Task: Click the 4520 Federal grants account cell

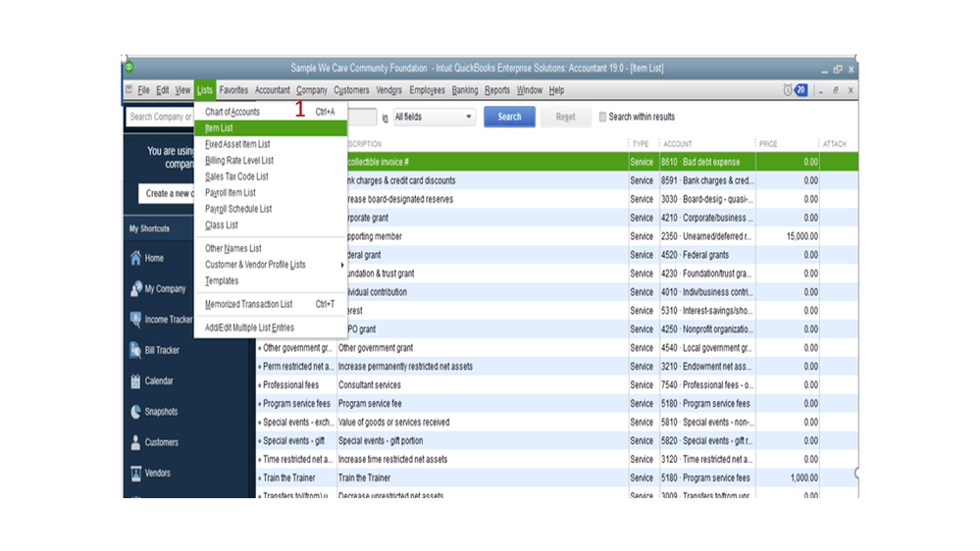Action: pyautogui.click(x=707, y=255)
